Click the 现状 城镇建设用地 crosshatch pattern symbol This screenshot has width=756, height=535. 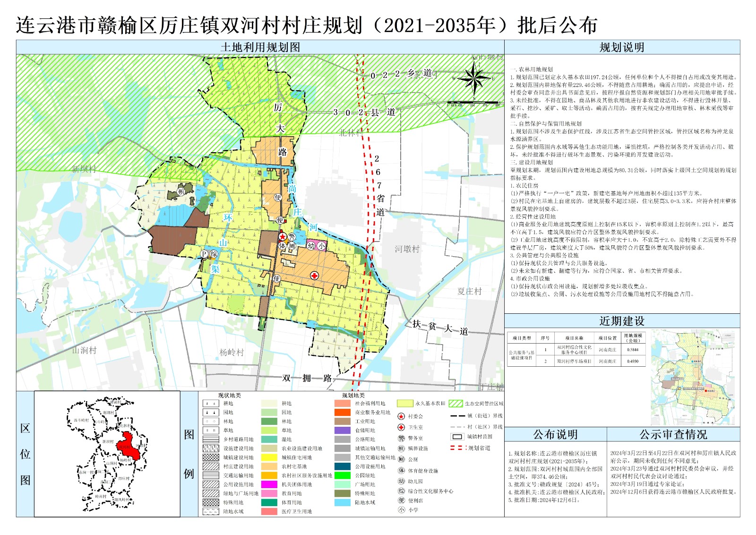click(x=211, y=457)
